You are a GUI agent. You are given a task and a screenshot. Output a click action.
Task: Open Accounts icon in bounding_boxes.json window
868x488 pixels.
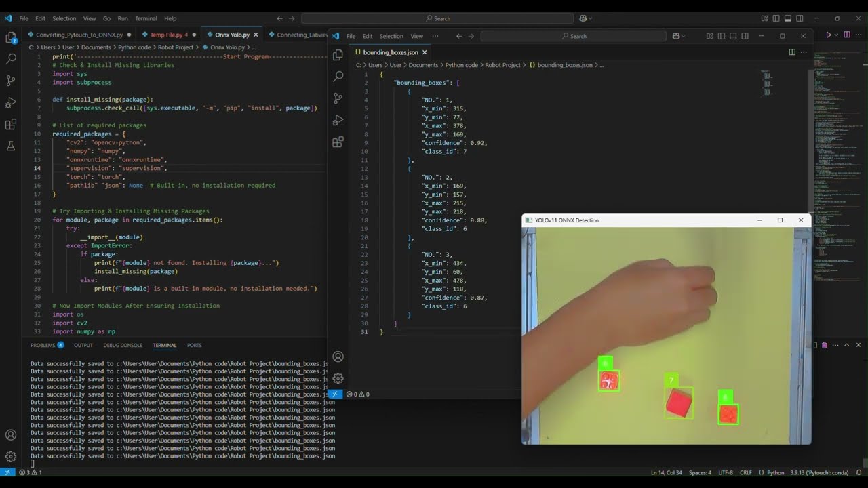338,357
